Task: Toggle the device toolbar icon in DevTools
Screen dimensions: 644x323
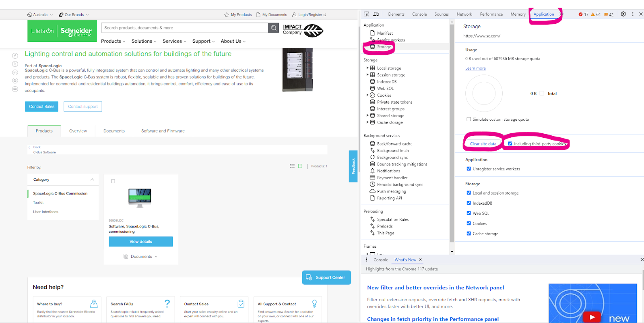Action: (376, 14)
